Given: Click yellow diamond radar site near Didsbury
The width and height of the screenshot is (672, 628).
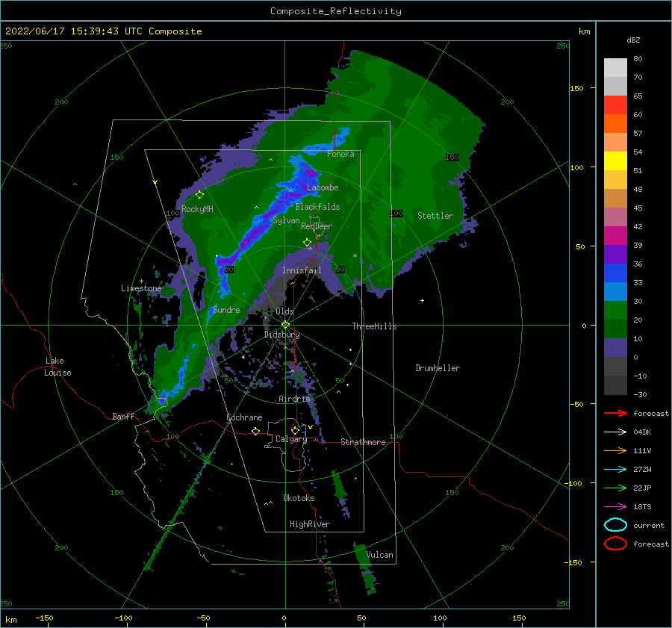Looking at the screenshot, I should point(285,325).
